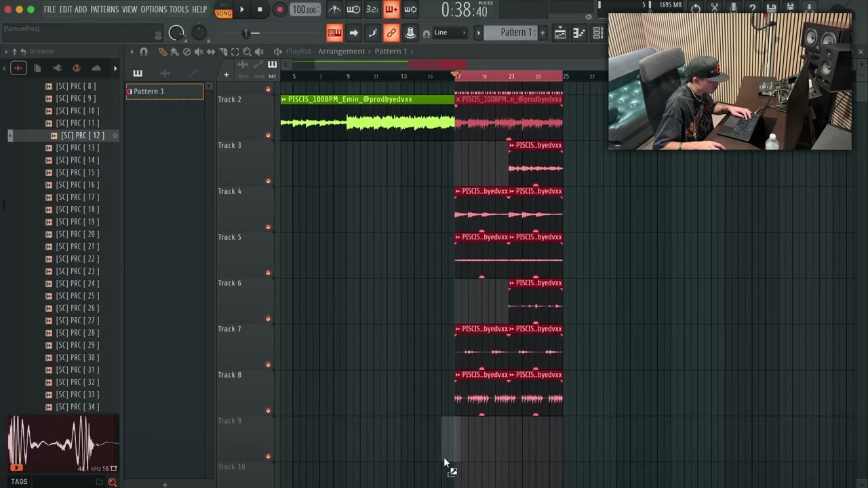Show next browser tab arrow
The image size is (868, 488).
[x=115, y=68]
